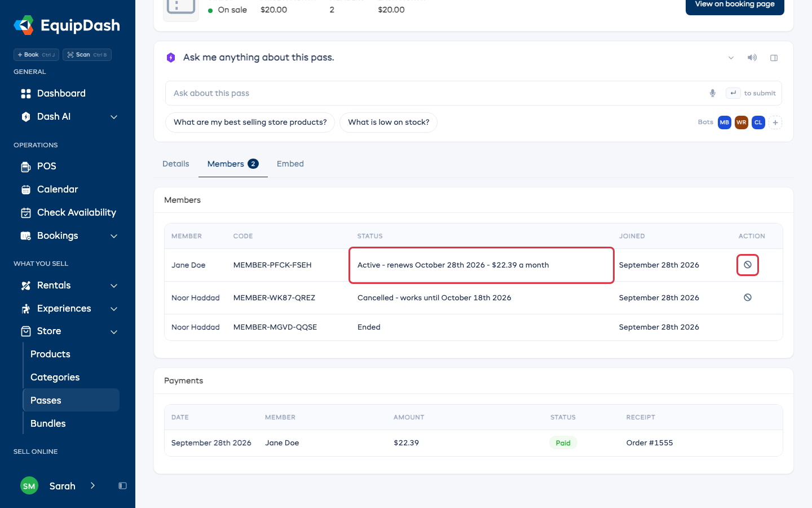Expand the Rentals submenu chevron

(114, 286)
